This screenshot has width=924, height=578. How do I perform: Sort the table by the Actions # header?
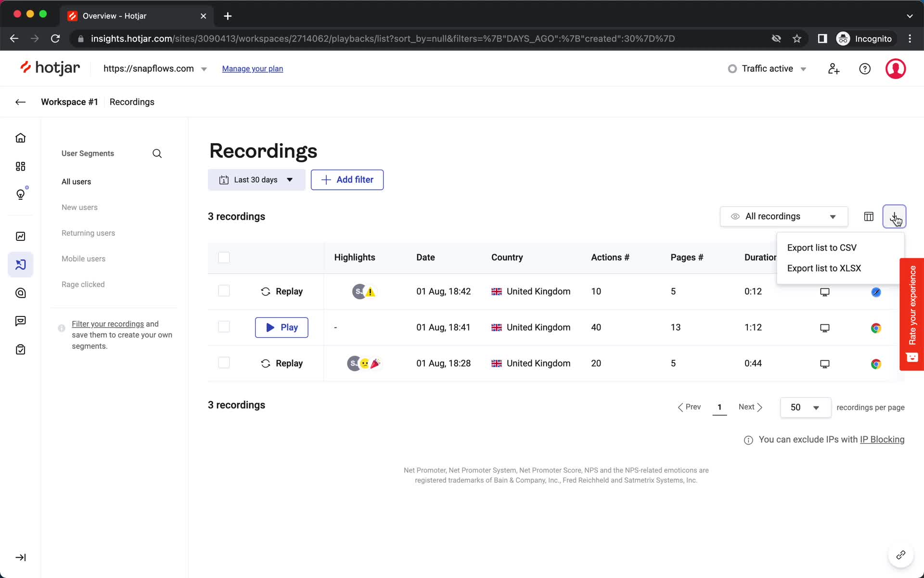point(610,257)
